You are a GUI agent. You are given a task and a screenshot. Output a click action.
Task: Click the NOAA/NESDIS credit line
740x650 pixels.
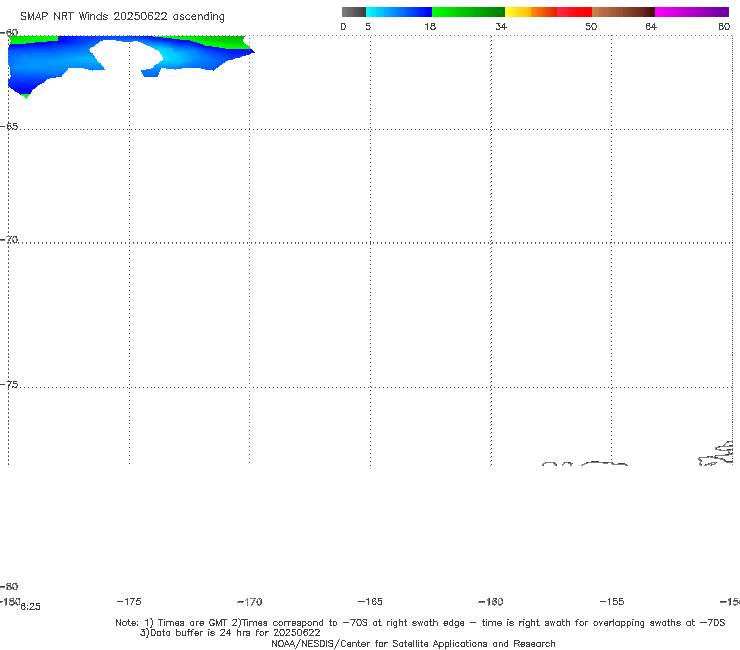click(413, 643)
